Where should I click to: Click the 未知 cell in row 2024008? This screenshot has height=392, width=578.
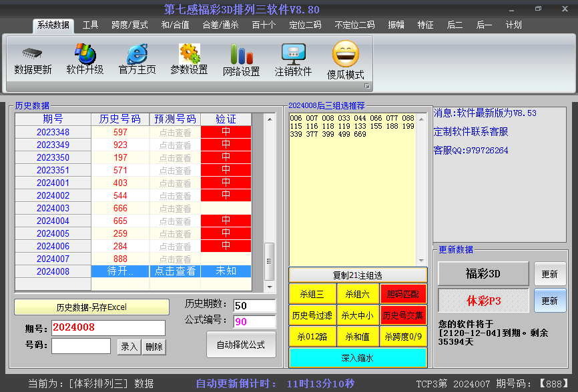226,271
